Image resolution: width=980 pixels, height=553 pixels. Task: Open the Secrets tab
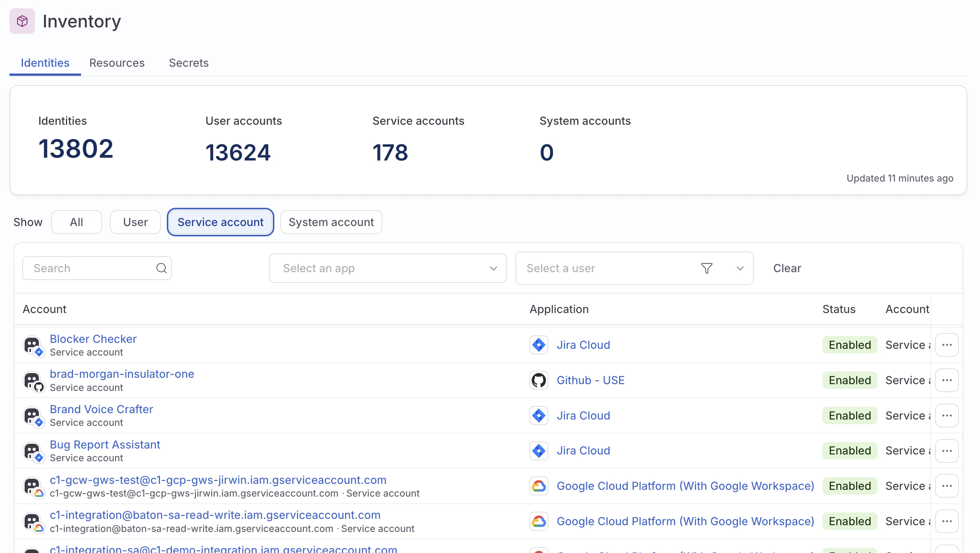pos(189,63)
